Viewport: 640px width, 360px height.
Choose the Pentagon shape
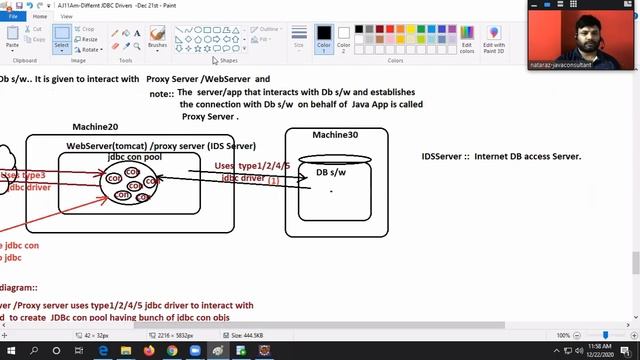(x=198, y=40)
